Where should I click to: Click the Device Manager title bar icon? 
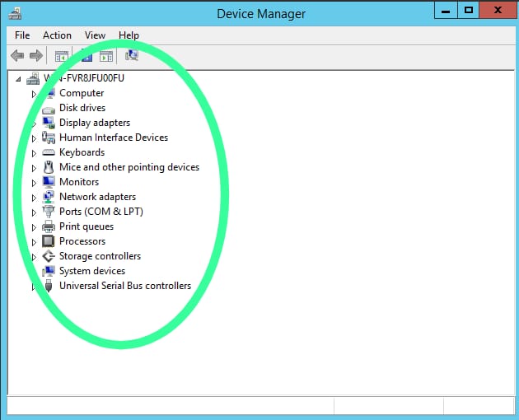click(x=16, y=13)
